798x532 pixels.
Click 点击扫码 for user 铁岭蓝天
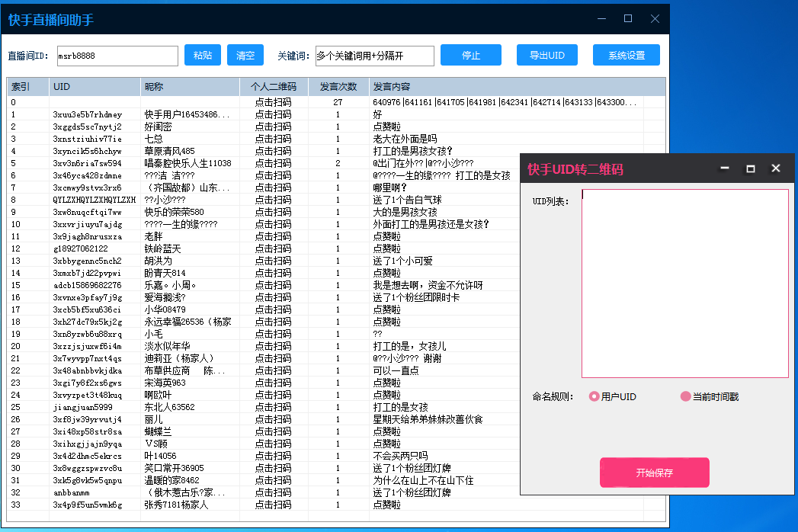tap(274, 249)
